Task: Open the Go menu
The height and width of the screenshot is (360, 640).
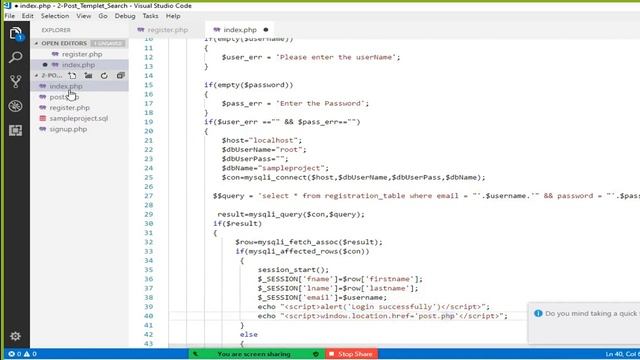Action: [103, 16]
